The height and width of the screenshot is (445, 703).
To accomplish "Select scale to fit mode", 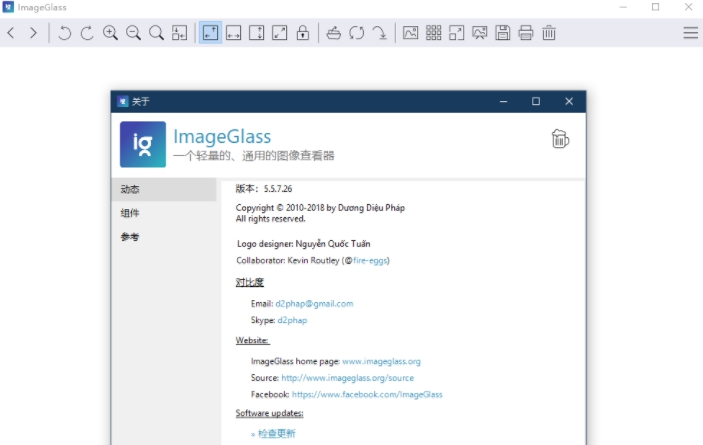I will (280, 33).
